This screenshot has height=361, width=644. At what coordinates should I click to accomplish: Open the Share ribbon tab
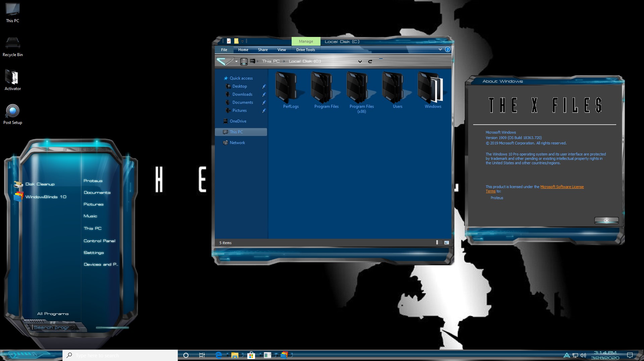pos(263,50)
